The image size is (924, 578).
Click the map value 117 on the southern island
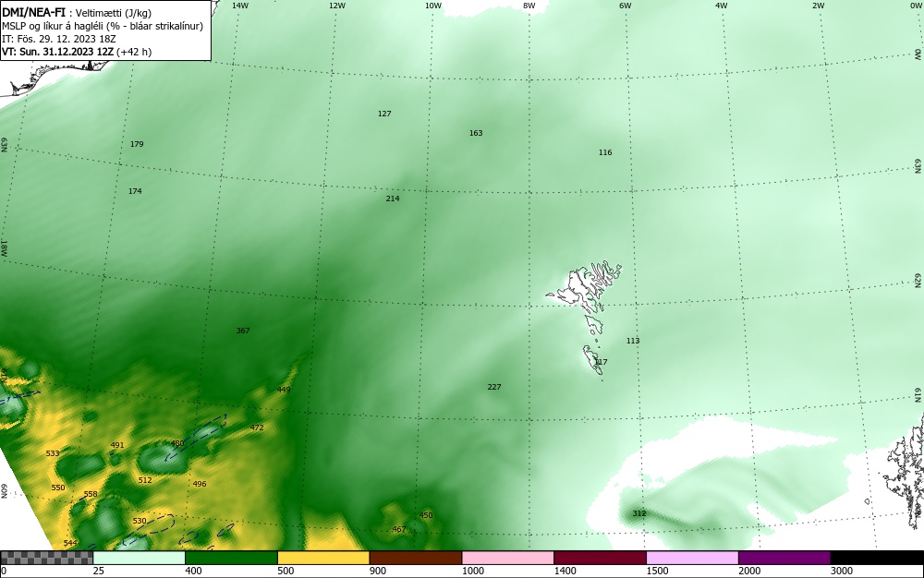(x=601, y=362)
